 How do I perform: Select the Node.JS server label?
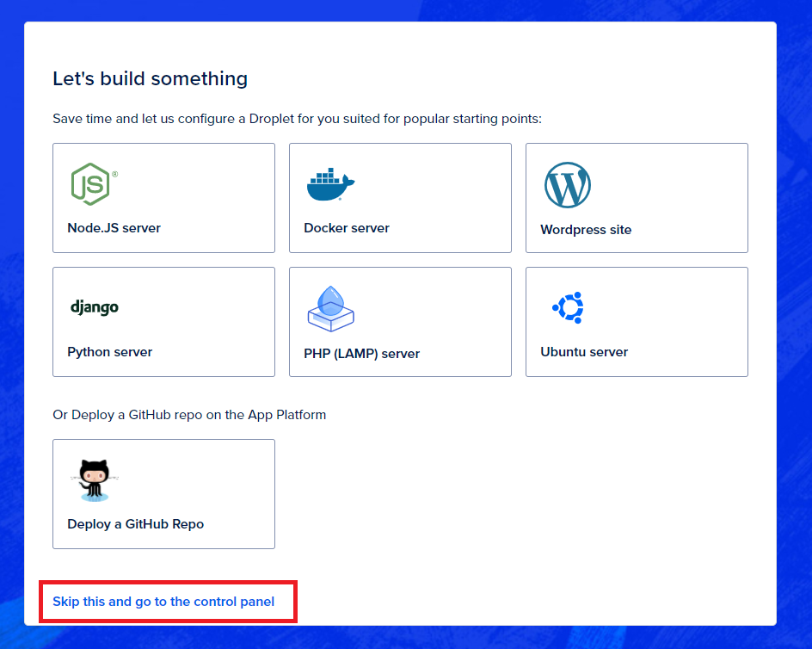(114, 228)
